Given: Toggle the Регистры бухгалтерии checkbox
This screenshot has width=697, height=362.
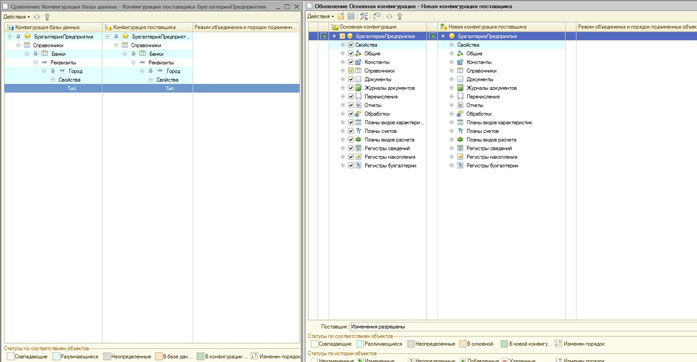Looking at the screenshot, I should pos(351,165).
